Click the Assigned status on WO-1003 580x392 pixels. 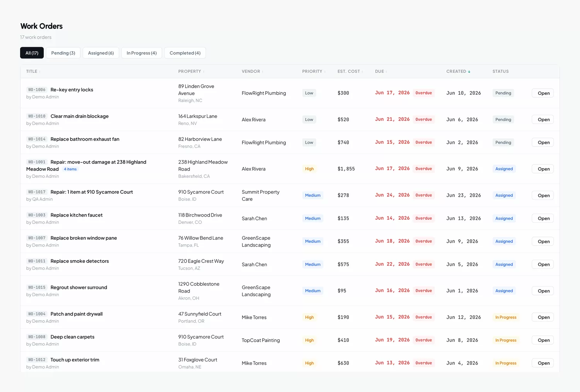coord(504,218)
